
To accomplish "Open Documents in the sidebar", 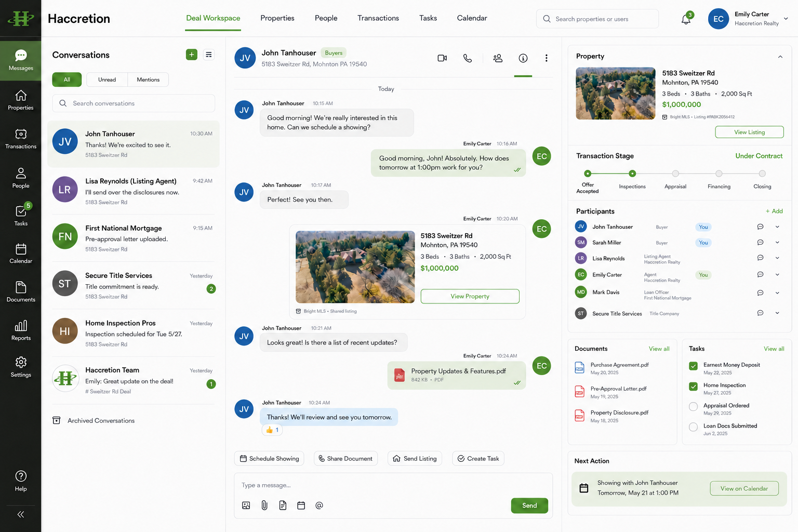I will point(21,292).
